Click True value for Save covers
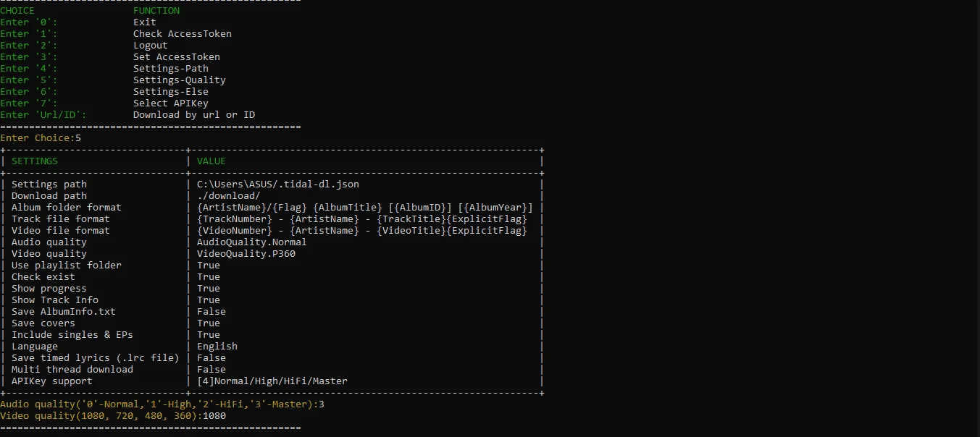 [209, 323]
